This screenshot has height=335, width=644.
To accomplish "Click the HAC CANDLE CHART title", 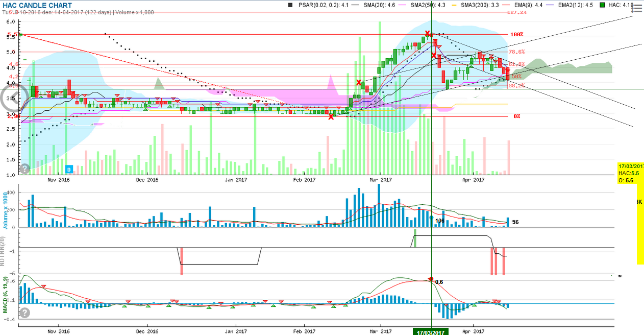I will click(38, 6).
